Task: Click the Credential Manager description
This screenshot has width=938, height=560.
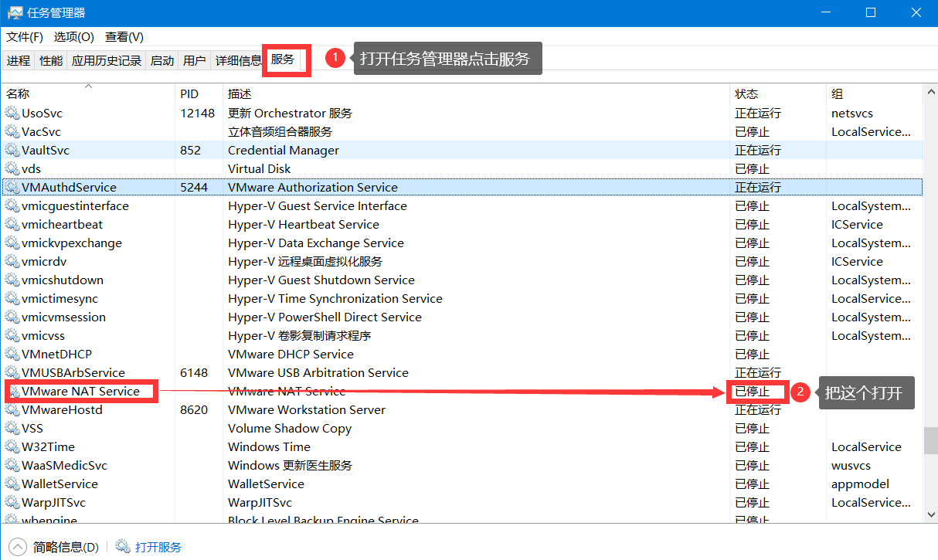Action: coord(284,150)
